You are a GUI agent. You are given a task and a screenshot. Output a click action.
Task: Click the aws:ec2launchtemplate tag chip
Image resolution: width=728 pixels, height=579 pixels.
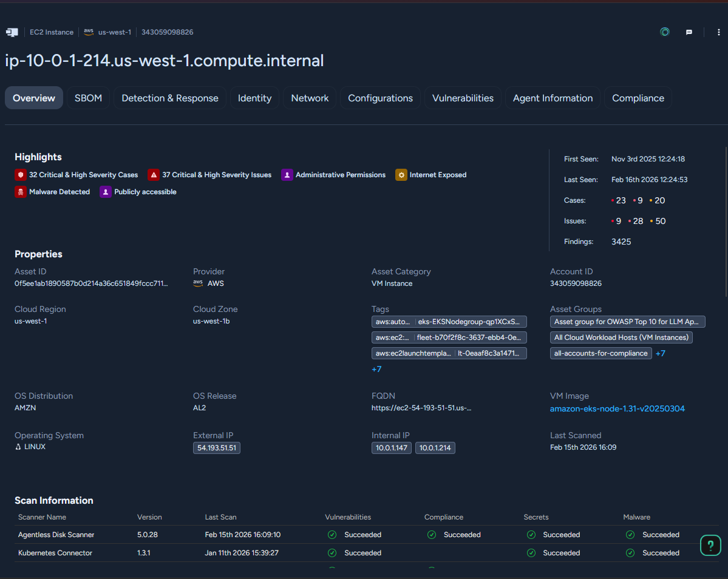tap(449, 353)
